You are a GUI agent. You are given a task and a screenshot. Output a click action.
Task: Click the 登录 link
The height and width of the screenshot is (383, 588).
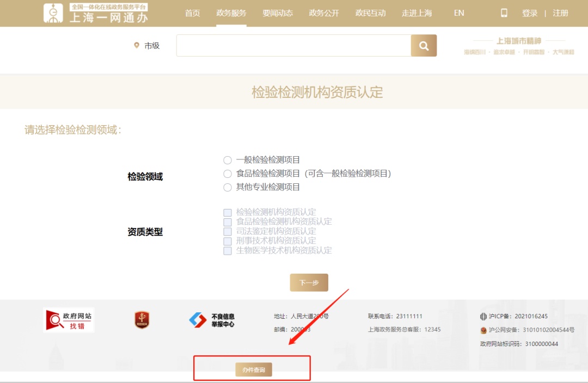(530, 13)
